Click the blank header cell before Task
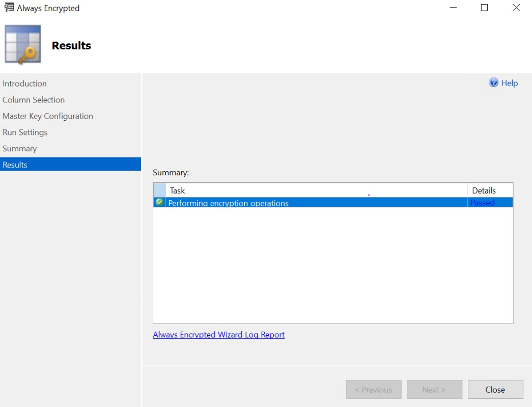 pos(159,191)
